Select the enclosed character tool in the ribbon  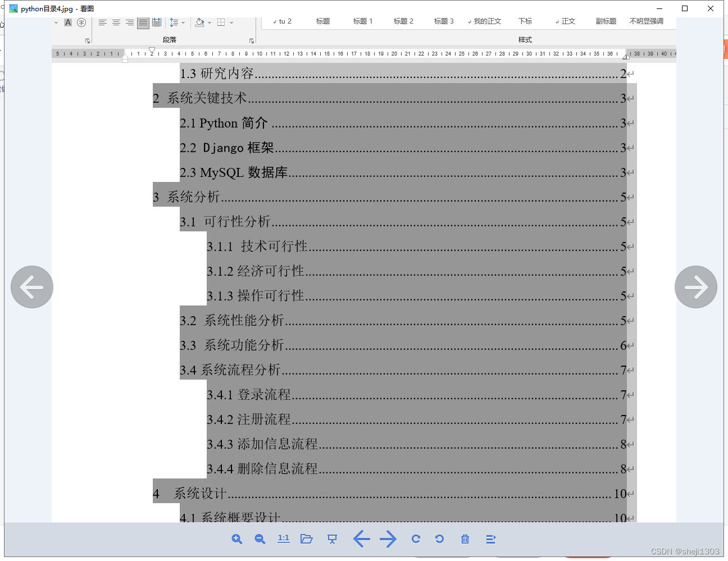pyautogui.click(x=81, y=23)
